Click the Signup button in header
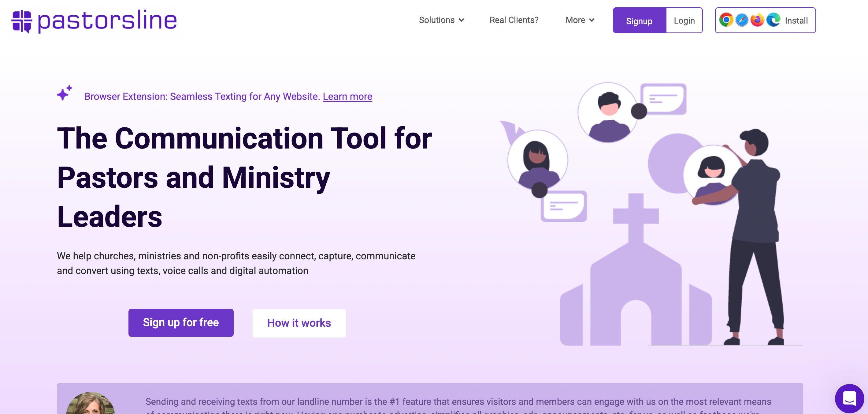 639,20
